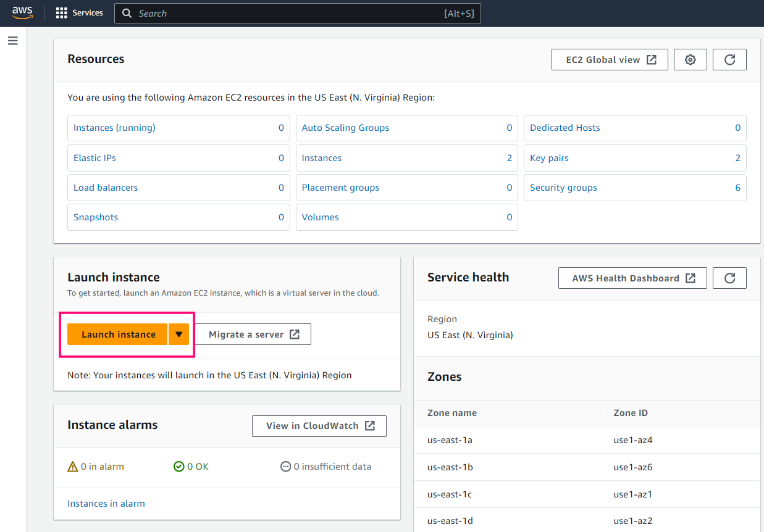Open the AWS Health Dashboard
764x532 pixels.
point(632,278)
